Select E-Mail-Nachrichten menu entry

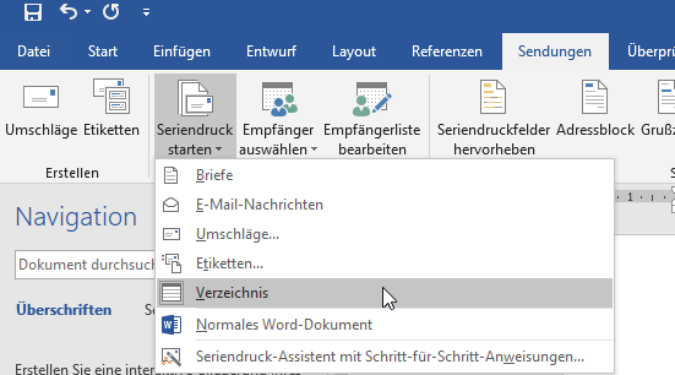click(385, 205)
